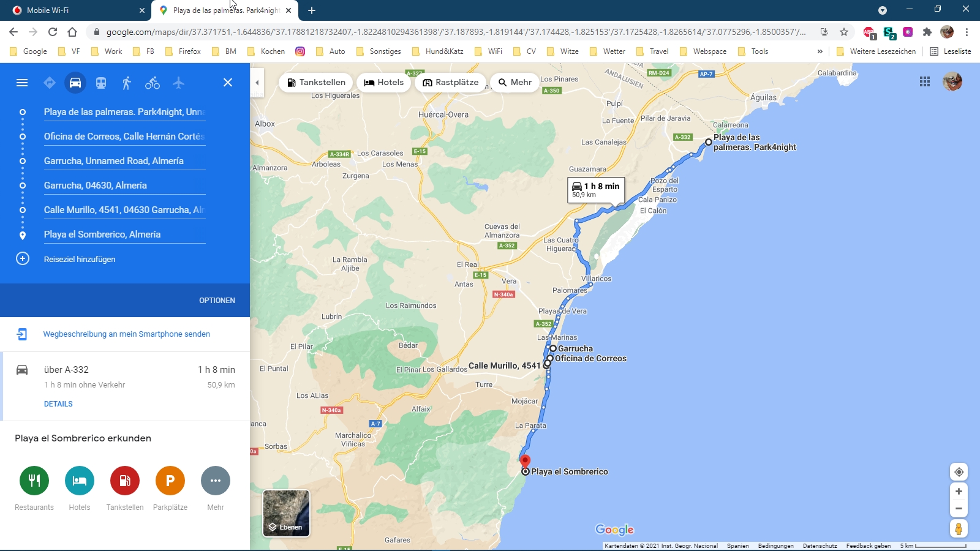Collapse the side panel arrow
980x551 pixels.
click(x=257, y=83)
